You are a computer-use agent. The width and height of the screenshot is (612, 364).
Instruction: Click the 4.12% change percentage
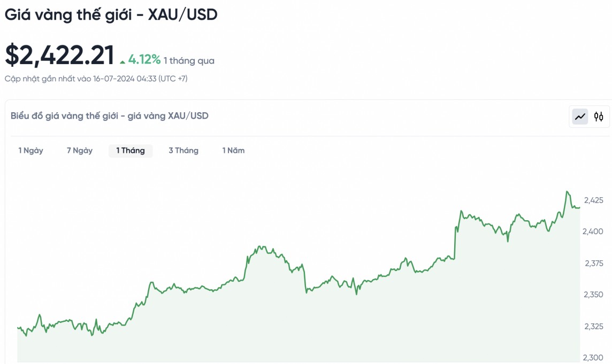[x=144, y=59]
